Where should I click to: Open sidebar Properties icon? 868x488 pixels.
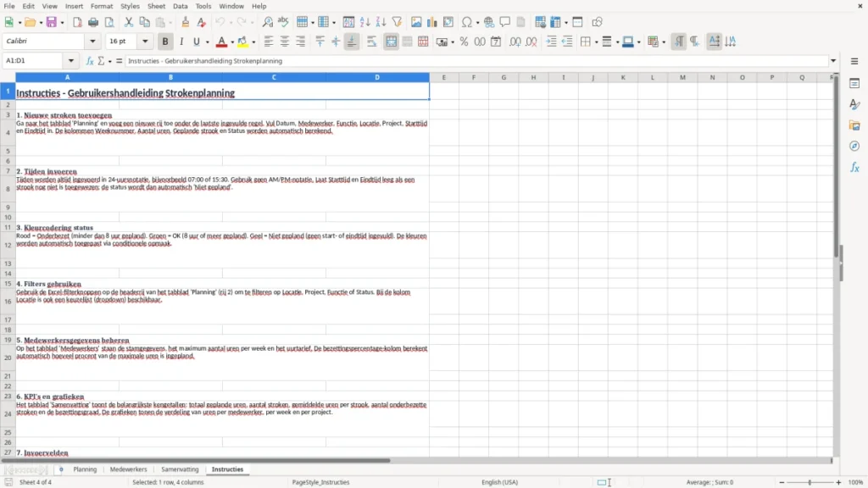pyautogui.click(x=854, y=84)
